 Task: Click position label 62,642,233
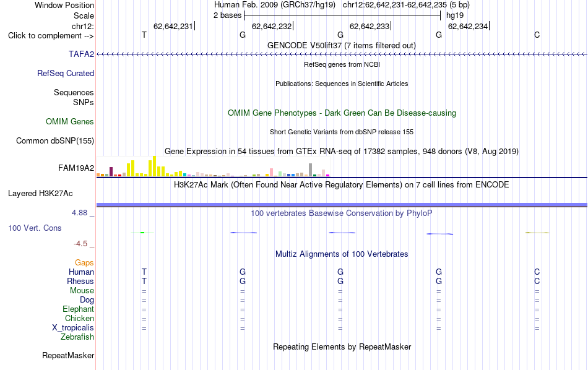[370, 26]
